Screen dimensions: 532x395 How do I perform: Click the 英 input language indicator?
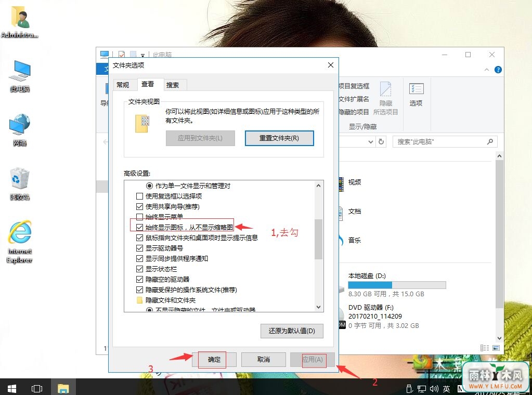[x=447, y=389]
